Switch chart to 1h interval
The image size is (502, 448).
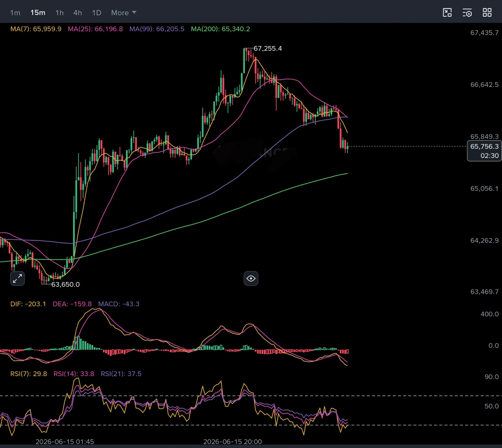(x=60, y=13)
